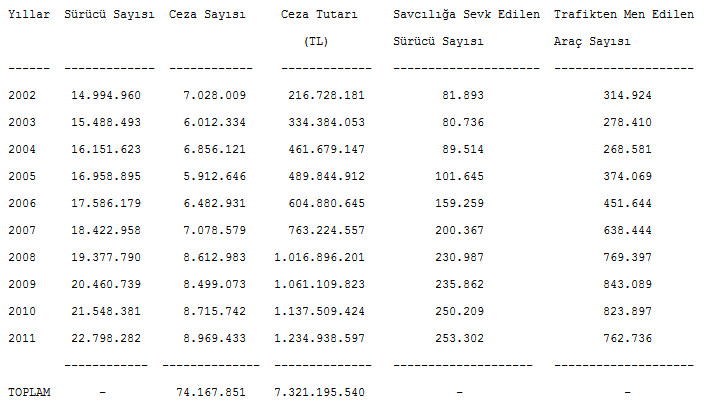Click driver count 15.488.493 for 2003
Screen dimensions: 709x407
point(106,123)
